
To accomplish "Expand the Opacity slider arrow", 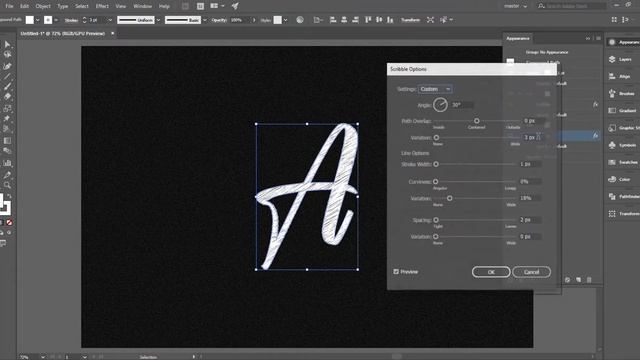I will pos(254,20).
